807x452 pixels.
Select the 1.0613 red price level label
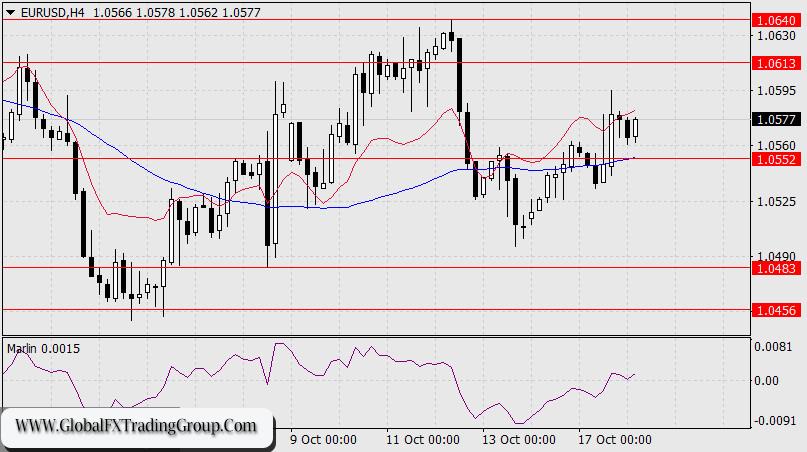pyautogui.click(x=777, y=63)
